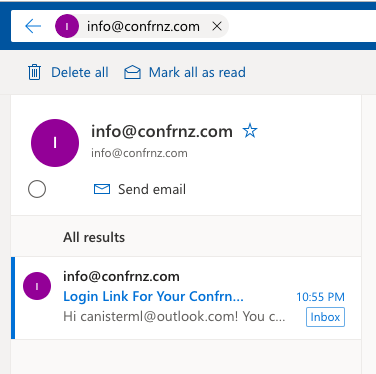Click the back arrow in search bar

point(33,26)
